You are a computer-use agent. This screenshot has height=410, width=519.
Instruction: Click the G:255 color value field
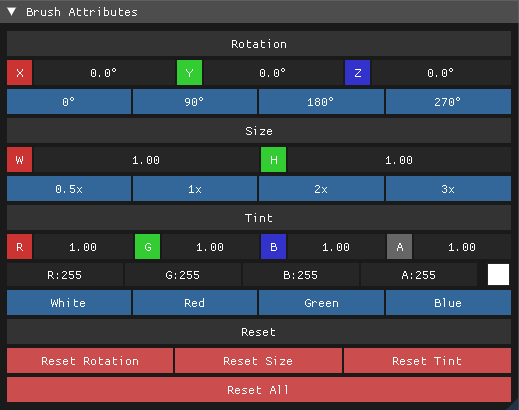pyautogui.click(x=183, y=275)
